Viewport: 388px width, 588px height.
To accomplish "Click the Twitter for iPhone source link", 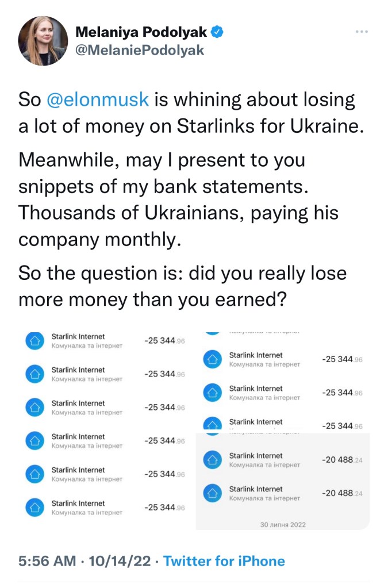I will pyautogui.click(x=224, y=561).
